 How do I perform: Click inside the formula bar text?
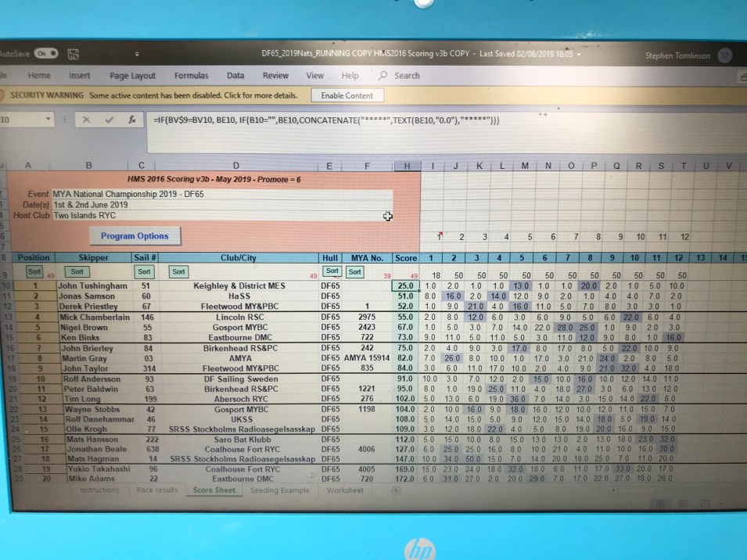[329, 120]
